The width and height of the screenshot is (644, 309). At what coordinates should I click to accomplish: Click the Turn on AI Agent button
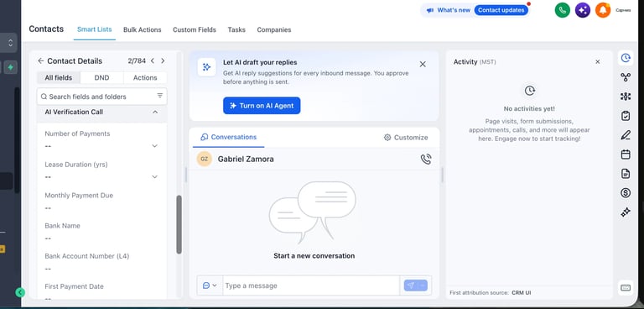[262, 106]
